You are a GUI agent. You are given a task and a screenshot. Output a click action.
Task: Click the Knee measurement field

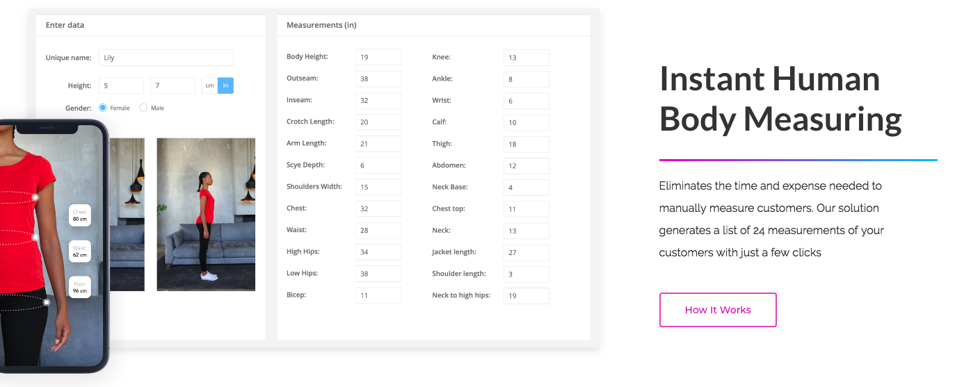point(526,58)
